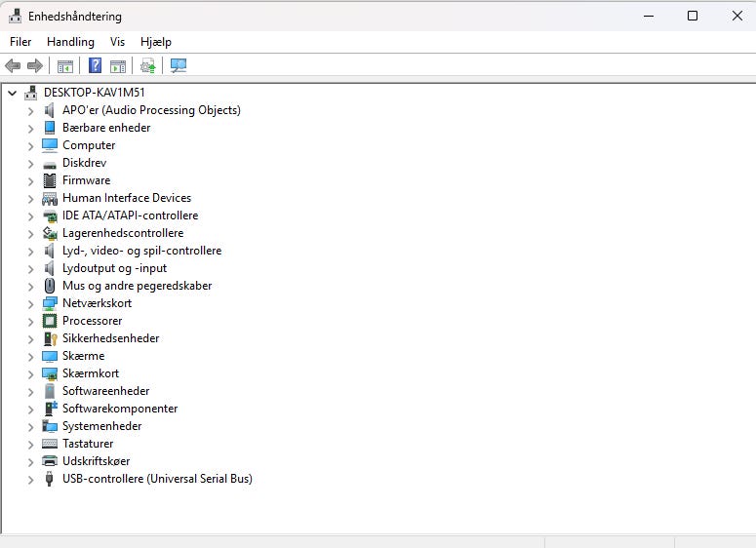This screenshot has width=756, height=548.
Task: Click the Bærbare enheder device icon
Action: click(49, 128)
